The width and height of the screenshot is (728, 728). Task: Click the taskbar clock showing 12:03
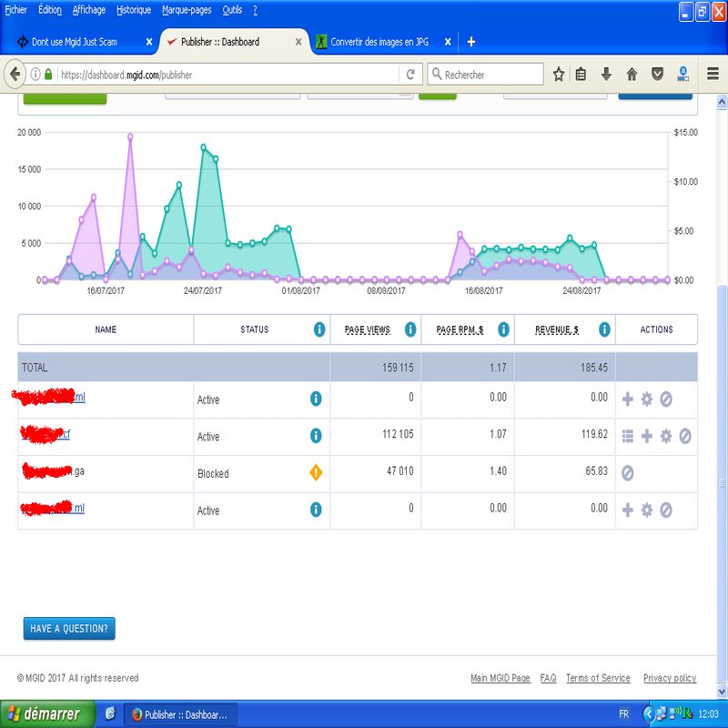coord(708,713)
